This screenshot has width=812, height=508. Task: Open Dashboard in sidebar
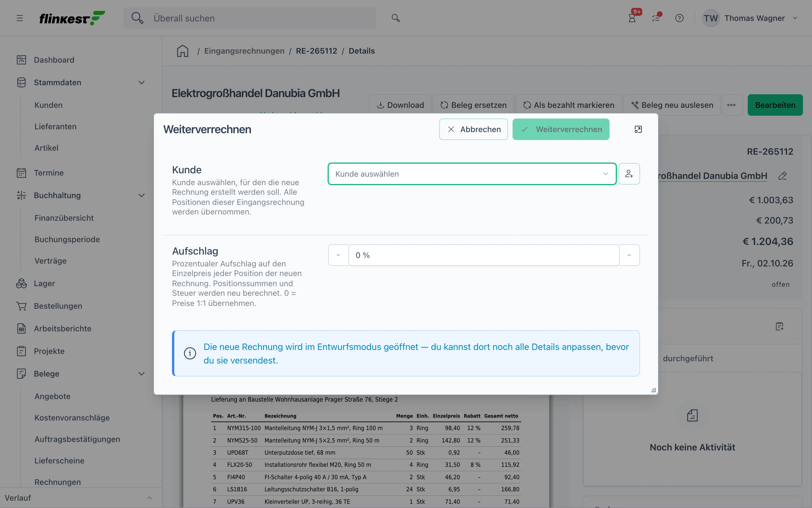[54, 60]
